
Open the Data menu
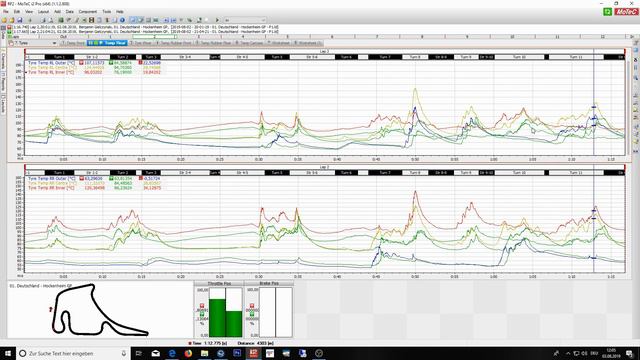(x=70, y=11)
